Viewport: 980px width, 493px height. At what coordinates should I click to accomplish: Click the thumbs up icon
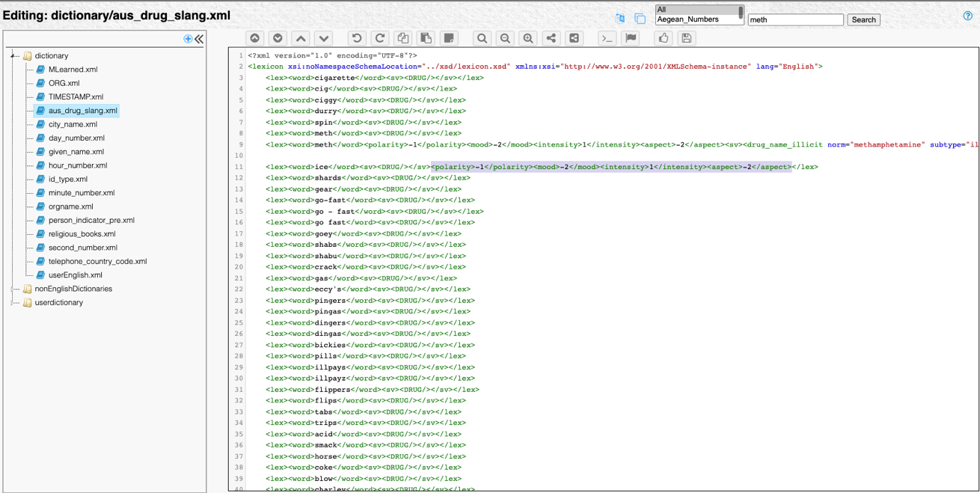(x=664, y=38)
